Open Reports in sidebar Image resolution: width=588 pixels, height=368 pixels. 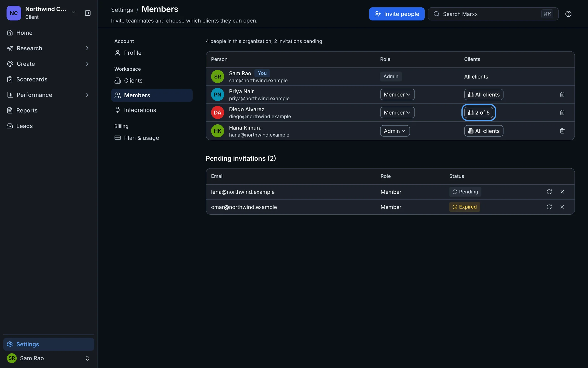tap(49, 110)
